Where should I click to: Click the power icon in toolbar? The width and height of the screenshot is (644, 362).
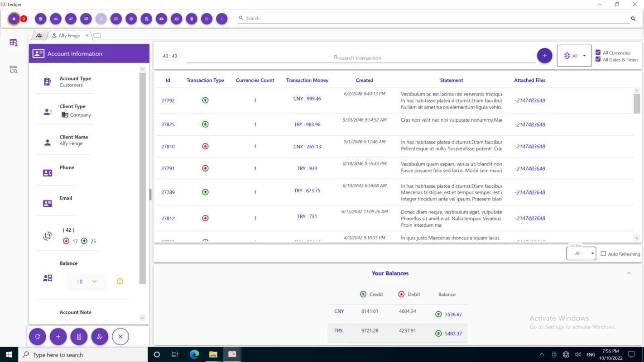click(207, 19)
